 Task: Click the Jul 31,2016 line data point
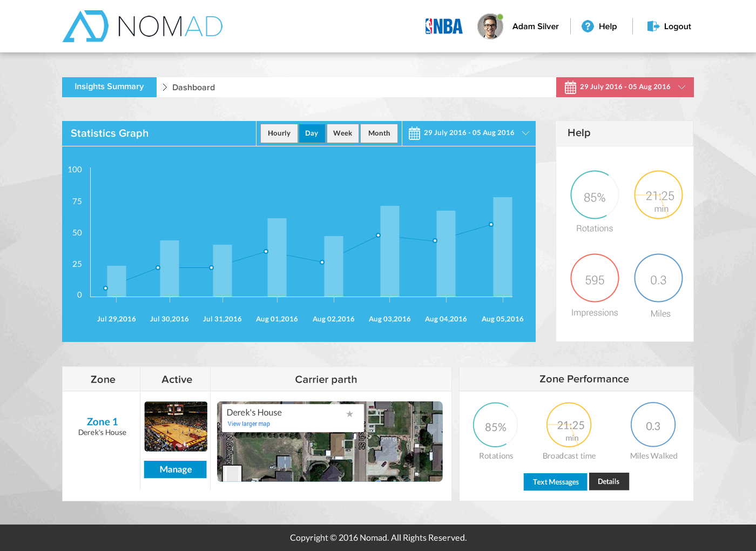click(x=211, y=268)
